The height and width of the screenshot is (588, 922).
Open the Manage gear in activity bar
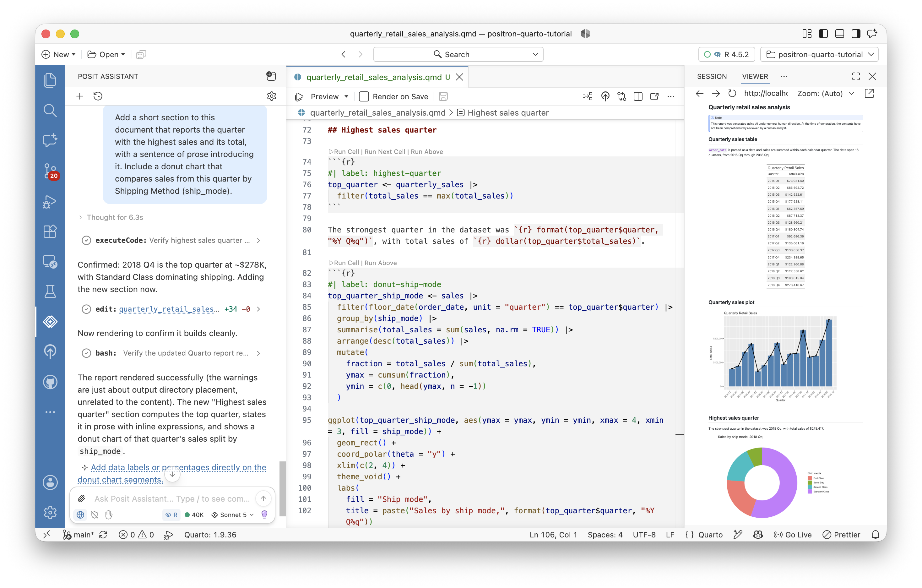50,513
